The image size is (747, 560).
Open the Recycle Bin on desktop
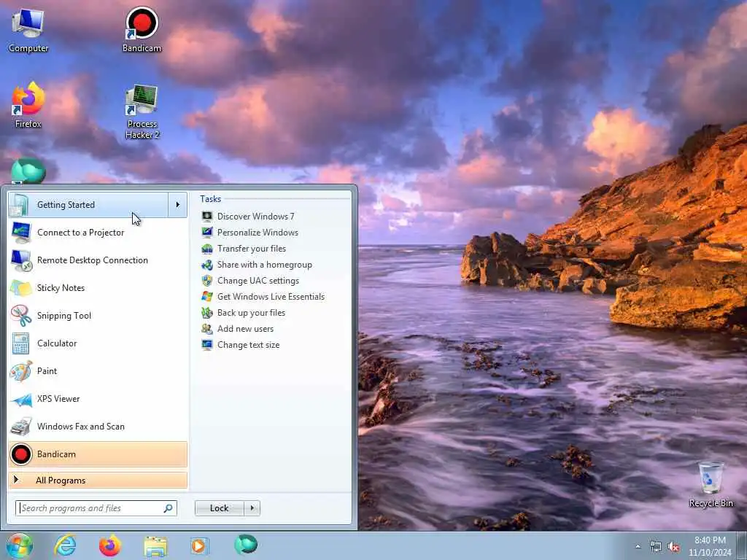[711, 484]
